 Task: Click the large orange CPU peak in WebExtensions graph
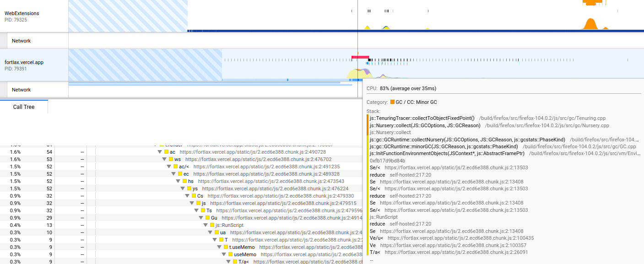(x=590, y=24)
